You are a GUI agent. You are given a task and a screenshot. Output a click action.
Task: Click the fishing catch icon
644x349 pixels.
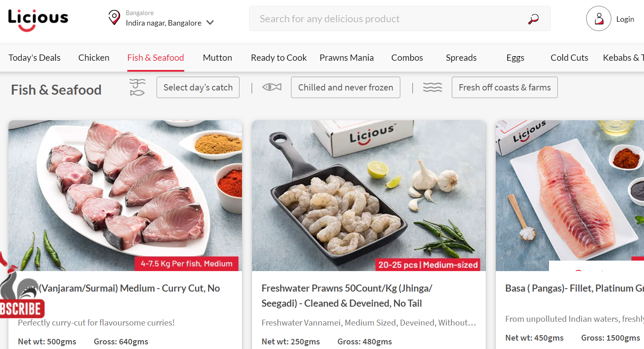click(x=137, y=87)
